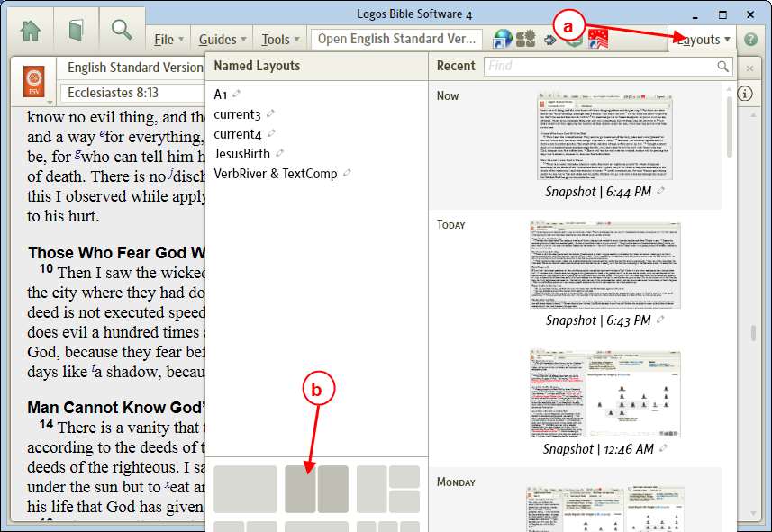Click verse number 14 in the text

point(46,424)
